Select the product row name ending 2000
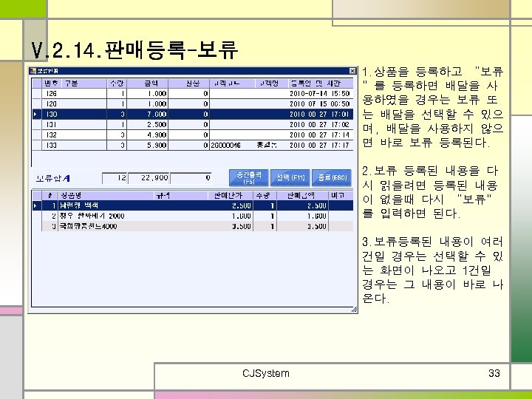This screenshot has height=399, width=532. click(x=92, y=216)
